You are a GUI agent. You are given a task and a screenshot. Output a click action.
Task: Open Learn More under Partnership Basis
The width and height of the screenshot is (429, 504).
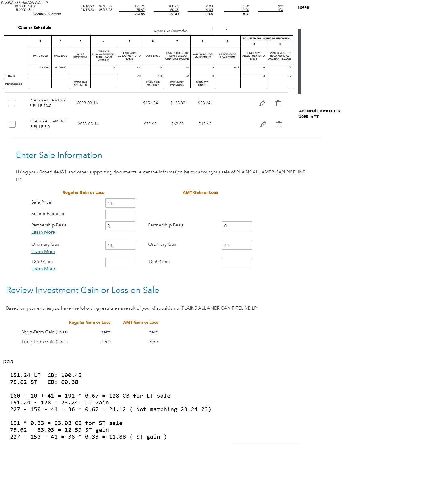click(43, 232)
